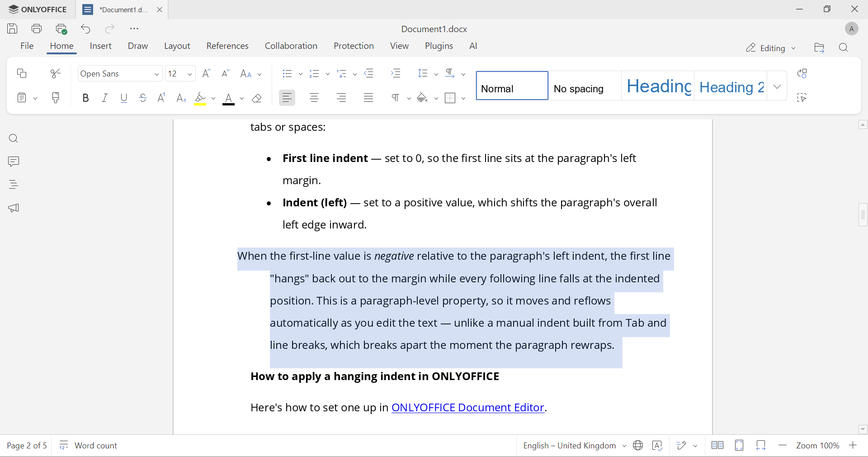The height and width of the screenshot is (457, 868).
Task: Click the Search magnifier icon at top right
Action: tap(844, 48)
